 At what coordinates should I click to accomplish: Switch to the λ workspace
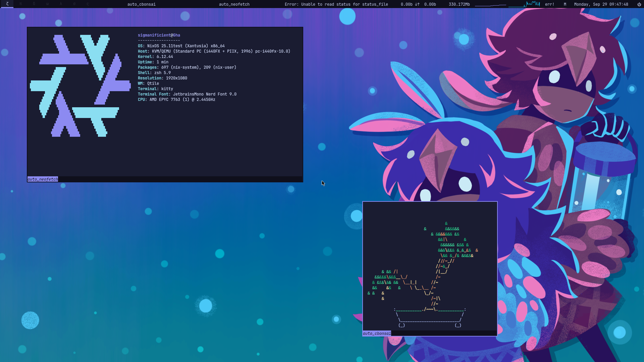61,4
